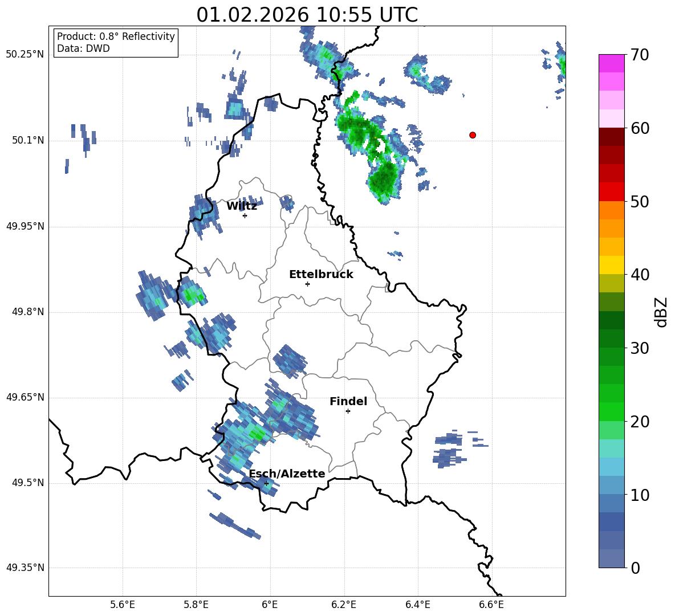Image resolution: width=675 pixels, height=616 pixels.
Task: Click the 30 colorbar tick label
Action: 640,348
